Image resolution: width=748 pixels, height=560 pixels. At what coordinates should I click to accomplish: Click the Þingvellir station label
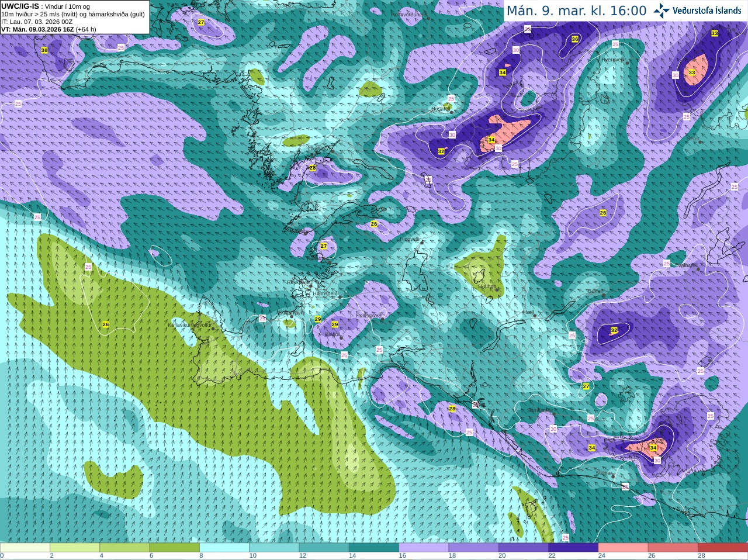(x=410, y=239)
